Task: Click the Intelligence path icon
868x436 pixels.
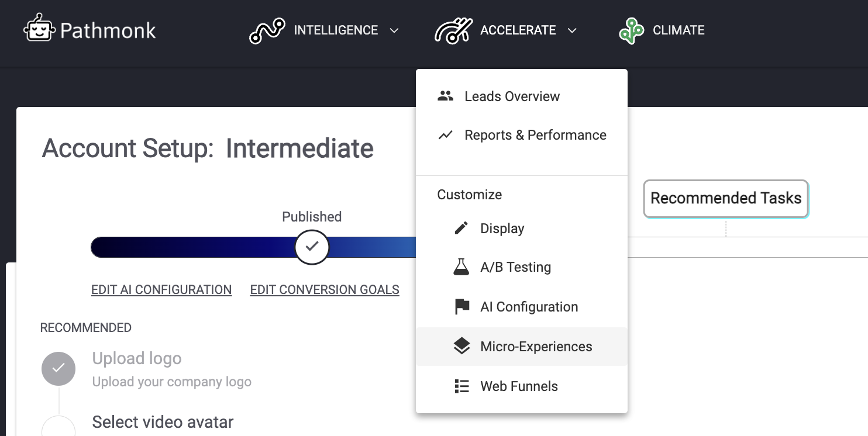Action: coord(267,30)
